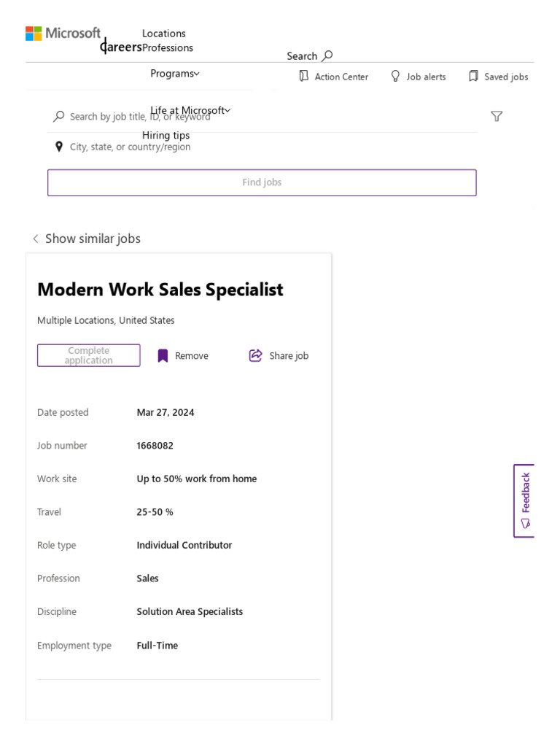Open the Hiring tips link
This screenshot has height=747, width=560.
point(166,135)
